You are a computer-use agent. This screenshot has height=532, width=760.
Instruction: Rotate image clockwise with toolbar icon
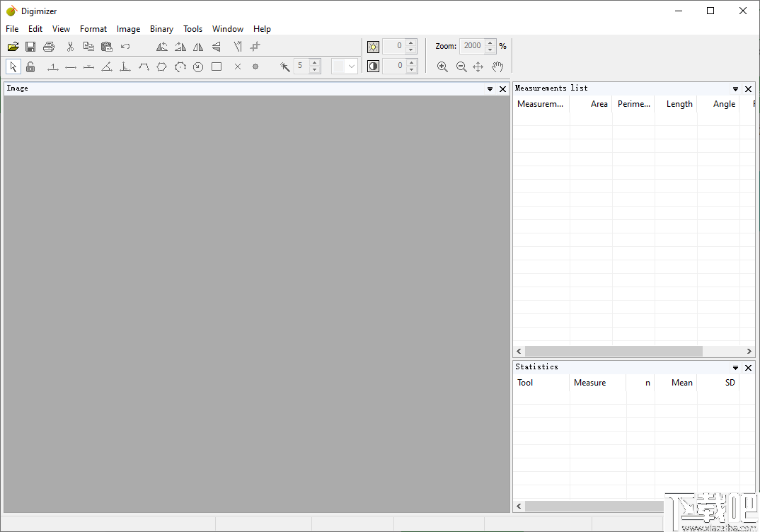point(180,47)
